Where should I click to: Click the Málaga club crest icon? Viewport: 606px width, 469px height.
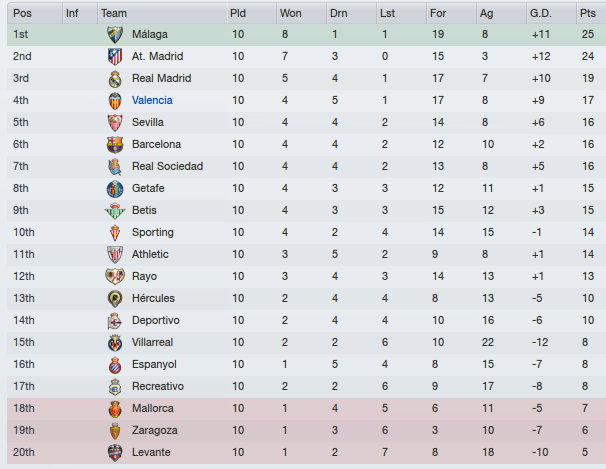pyautogui.click(x=115, y=34)
